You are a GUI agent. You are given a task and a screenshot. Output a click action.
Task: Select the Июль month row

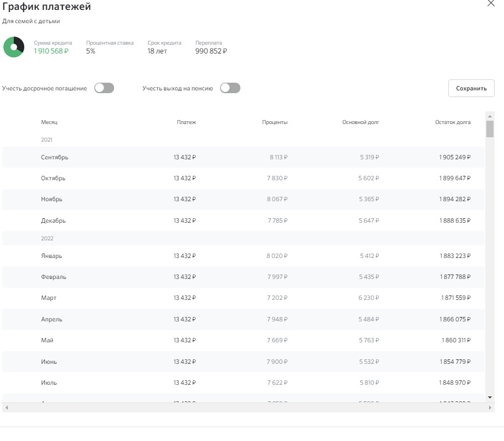[x=243, y=383]
